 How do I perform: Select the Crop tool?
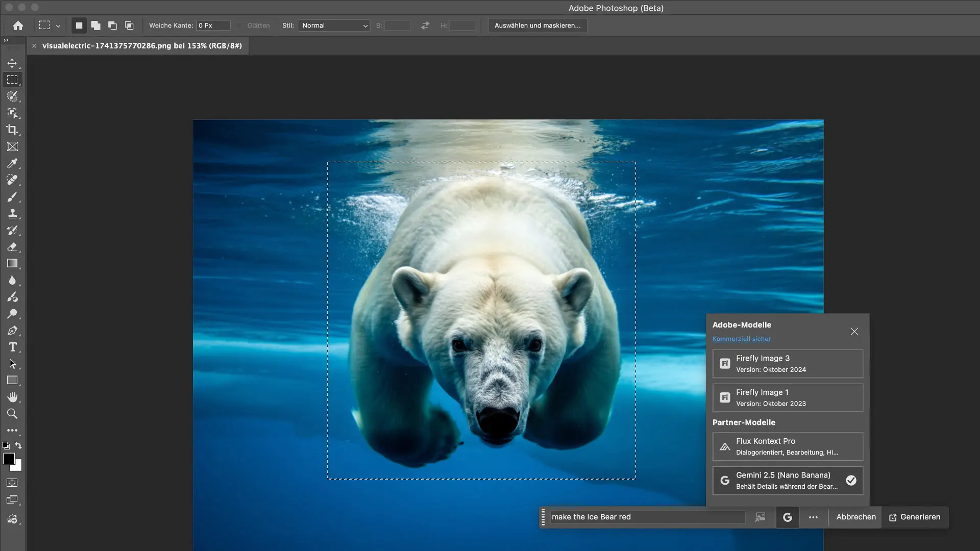(13, 130)
